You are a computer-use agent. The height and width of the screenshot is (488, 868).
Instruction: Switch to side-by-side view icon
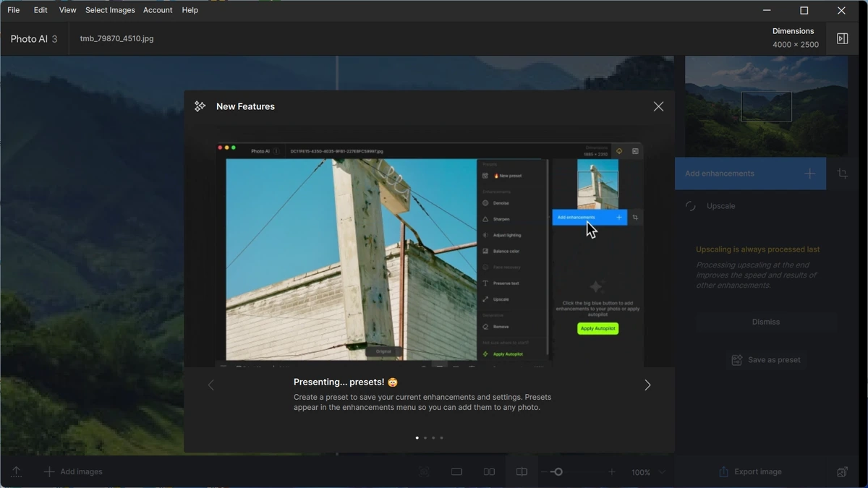[489, 472]
